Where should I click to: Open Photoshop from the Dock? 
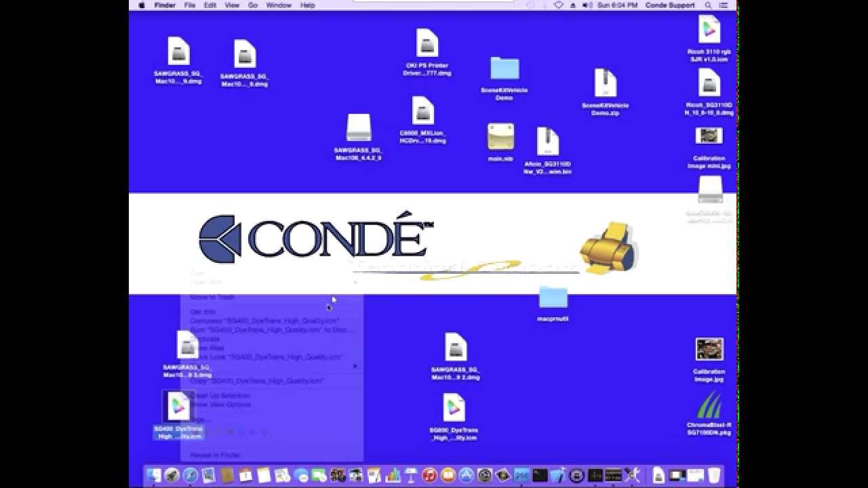coord(521,475)
